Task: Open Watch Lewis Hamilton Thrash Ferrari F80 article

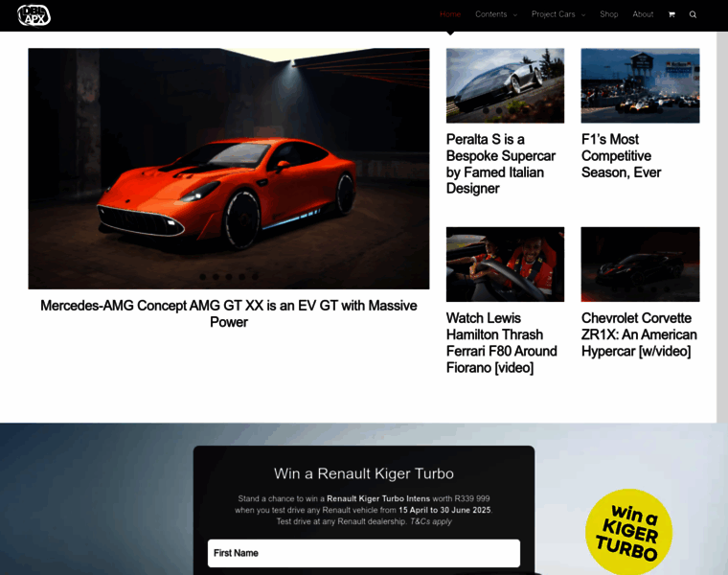Action: click(501, 343)
